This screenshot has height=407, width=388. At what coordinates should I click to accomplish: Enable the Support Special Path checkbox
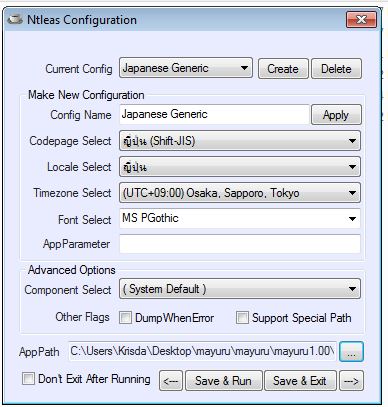tap(242, 318)
